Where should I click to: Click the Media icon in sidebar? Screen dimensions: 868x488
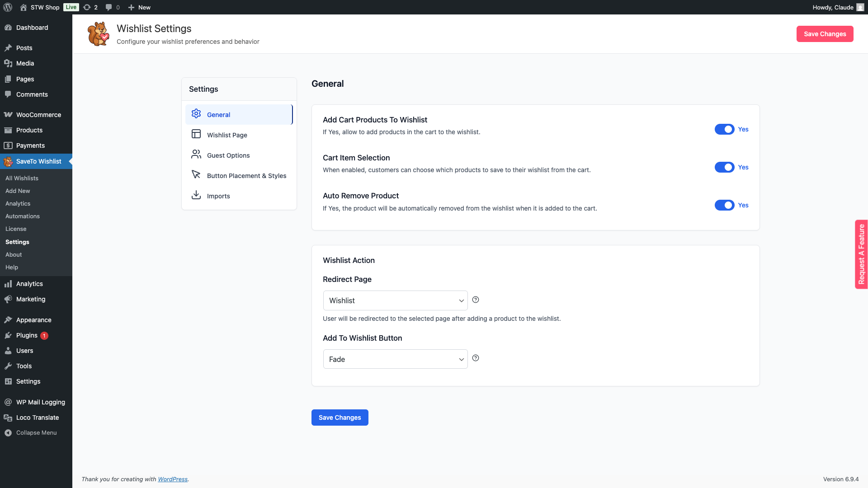8,63
